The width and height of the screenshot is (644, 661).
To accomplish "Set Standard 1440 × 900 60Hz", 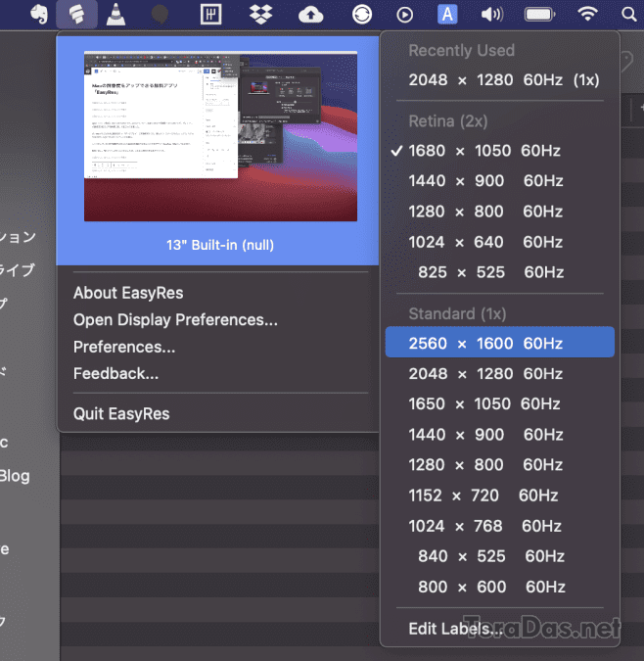I will tap(500, 435).
